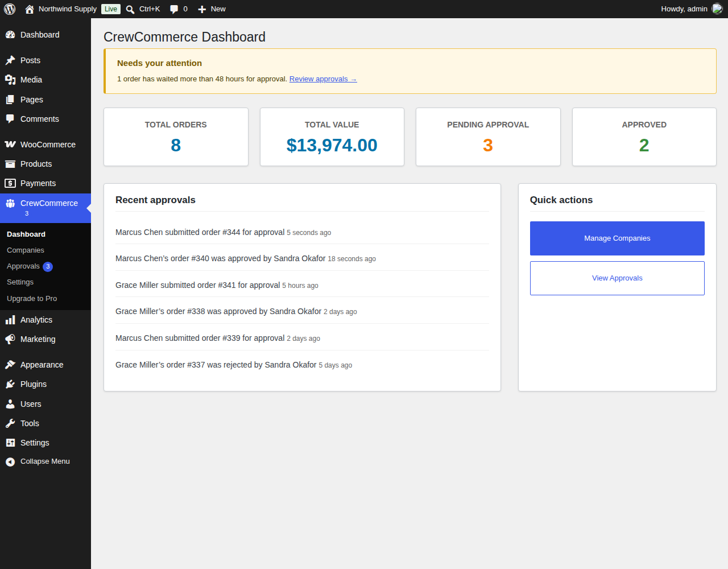Click the Settings sliders icon in sidebar
Image resolution: width=728 pixels, height=569 pixels.
[x=10, y=443]
